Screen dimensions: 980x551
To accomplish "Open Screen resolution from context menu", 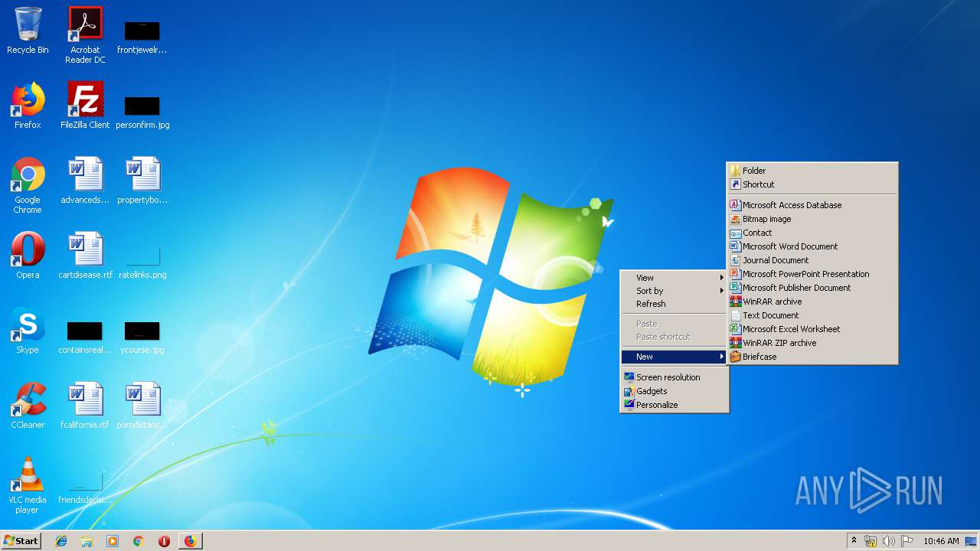I will pyautogui.click(x=674, y=377).
